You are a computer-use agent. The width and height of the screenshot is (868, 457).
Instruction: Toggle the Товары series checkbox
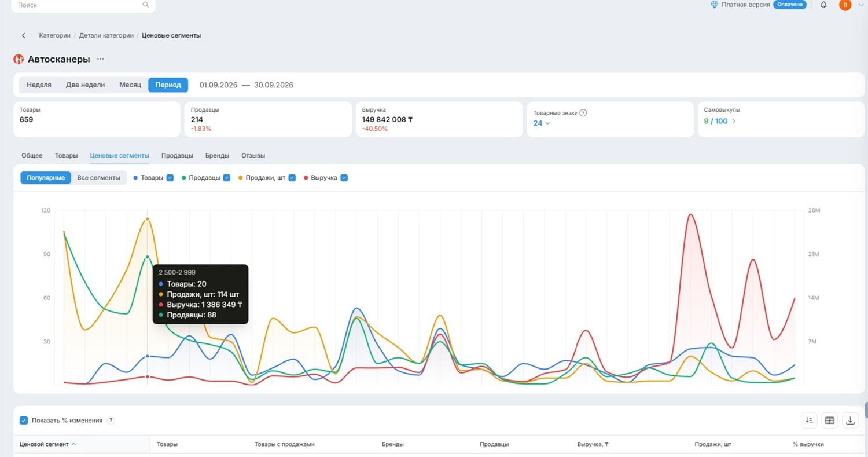click(170, 178)
